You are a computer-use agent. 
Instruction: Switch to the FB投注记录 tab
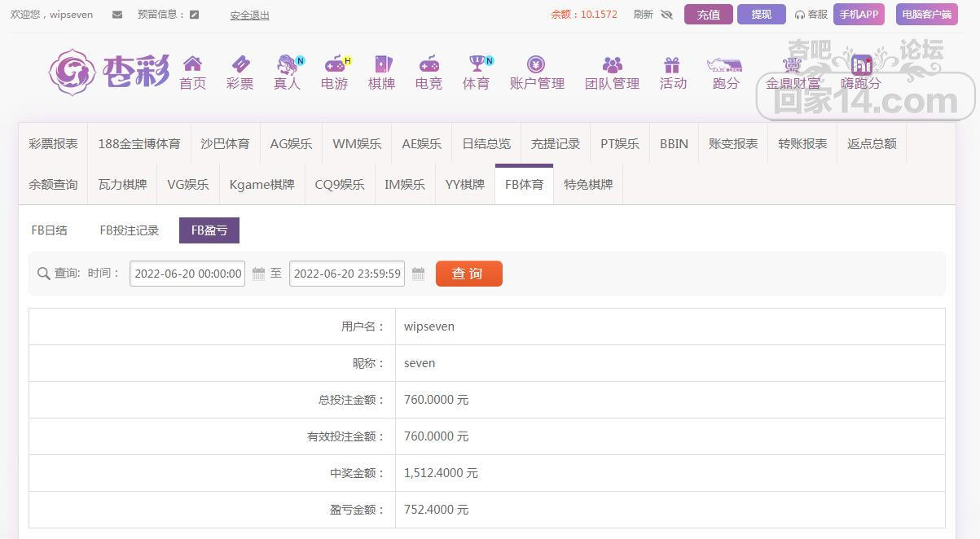(x=130, y=230)
